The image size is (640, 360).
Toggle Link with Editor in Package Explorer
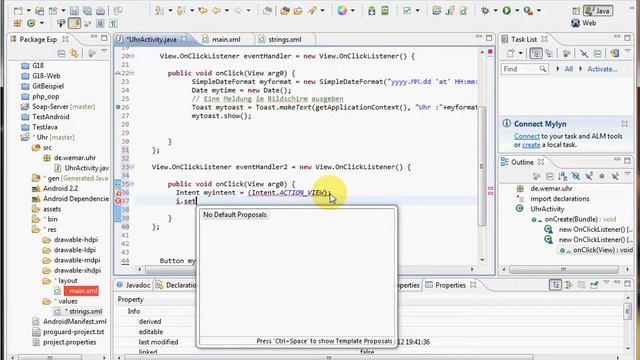pos(74,53)
